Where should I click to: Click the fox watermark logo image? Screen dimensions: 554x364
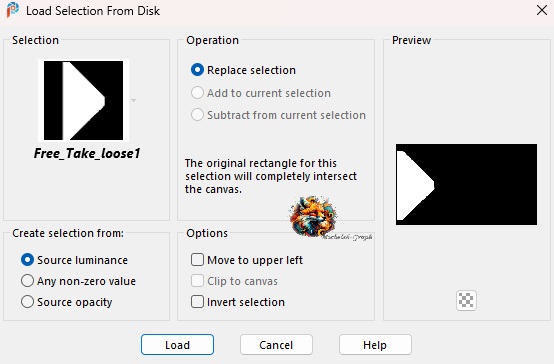[313, 216]
